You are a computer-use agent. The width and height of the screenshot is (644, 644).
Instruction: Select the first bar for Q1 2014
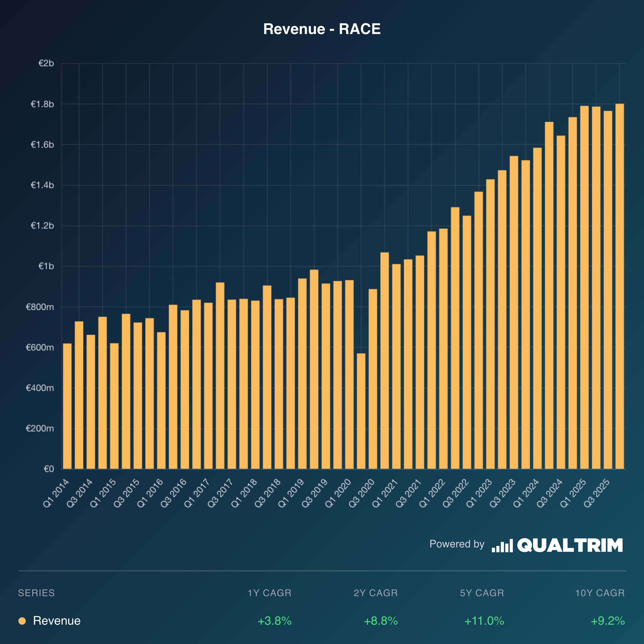pos(67,407)
